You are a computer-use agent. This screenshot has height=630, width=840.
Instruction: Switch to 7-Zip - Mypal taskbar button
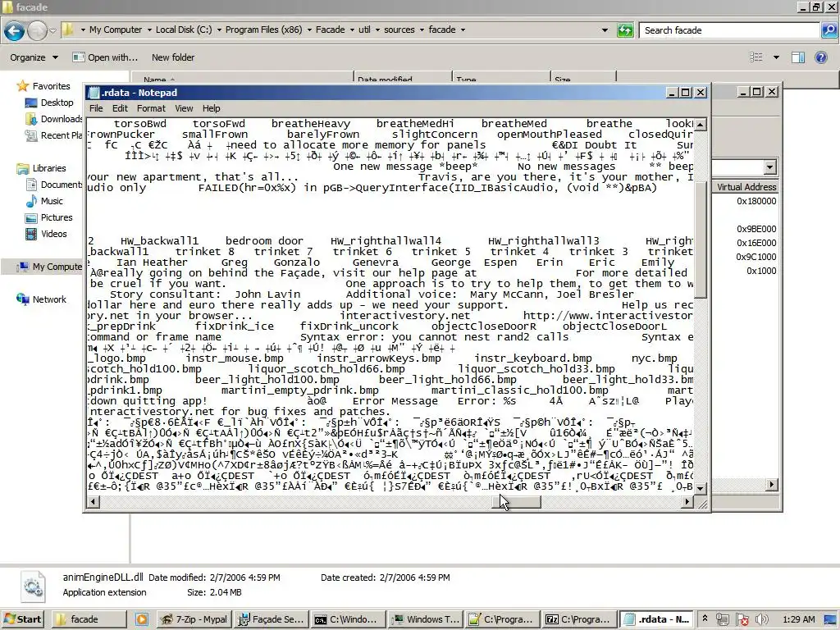tap(194, 619)
